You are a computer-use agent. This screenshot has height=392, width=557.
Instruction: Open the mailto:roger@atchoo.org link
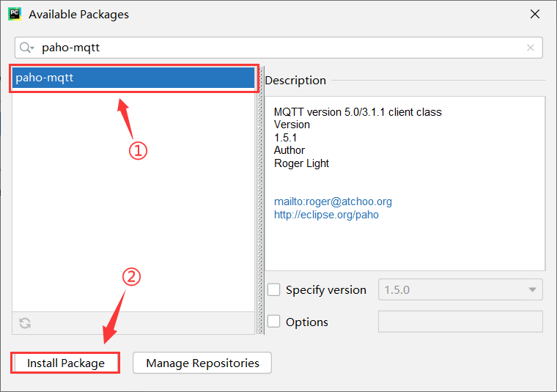tap(333, 201)
